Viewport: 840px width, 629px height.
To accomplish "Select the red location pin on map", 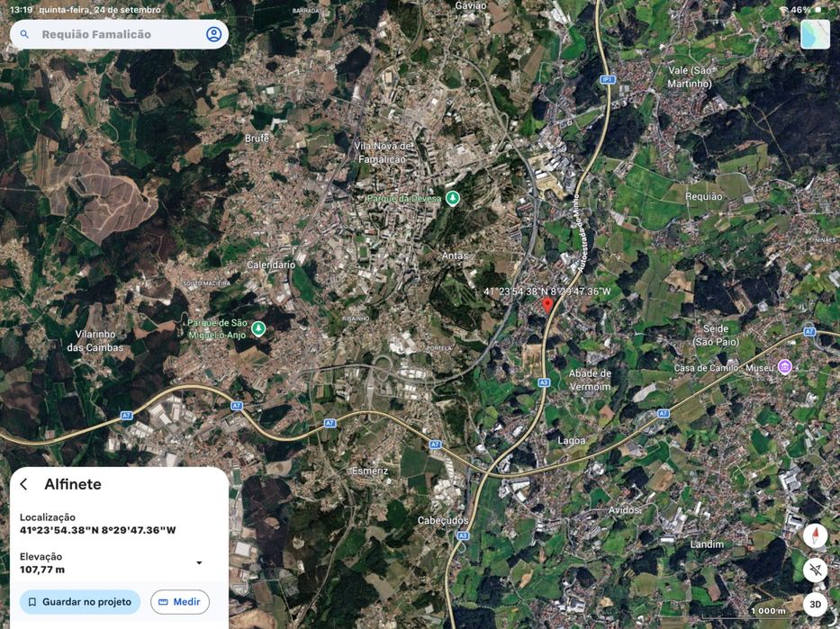I will [x=547, y=305].
